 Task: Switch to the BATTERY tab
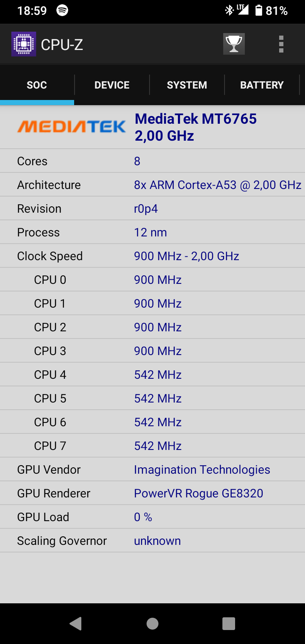(262, 85)
